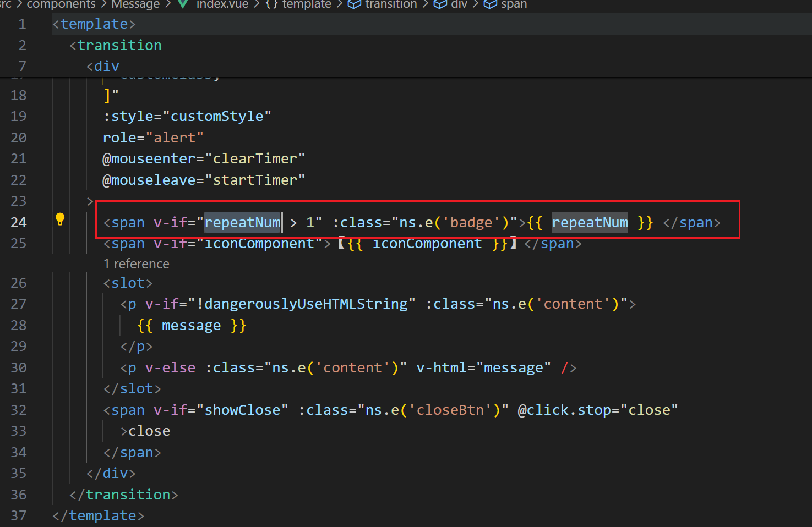
Task: Click the Vue logo icon in the breadcrumb bar
Action: pos(183,4)
